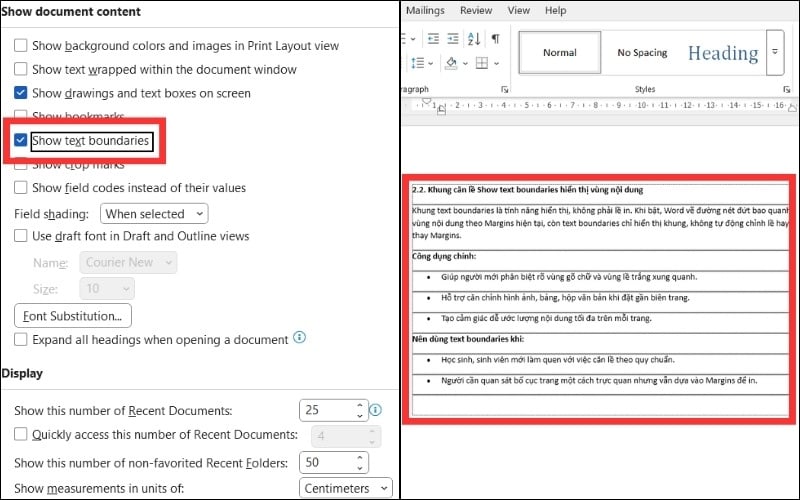The width and height of the screenshot is (800, 500).
Task: Increase the Recent Folders number
Action: point(360,458)
